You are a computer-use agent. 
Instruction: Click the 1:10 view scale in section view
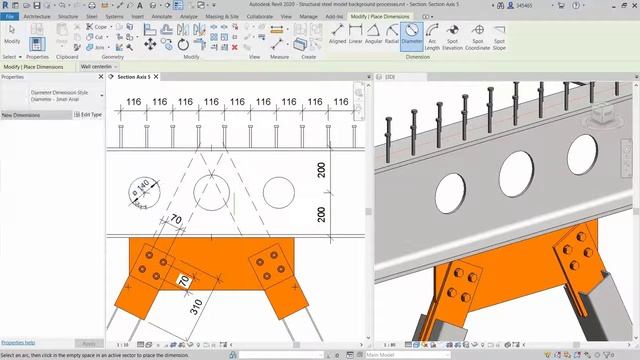tap(122, 345)
